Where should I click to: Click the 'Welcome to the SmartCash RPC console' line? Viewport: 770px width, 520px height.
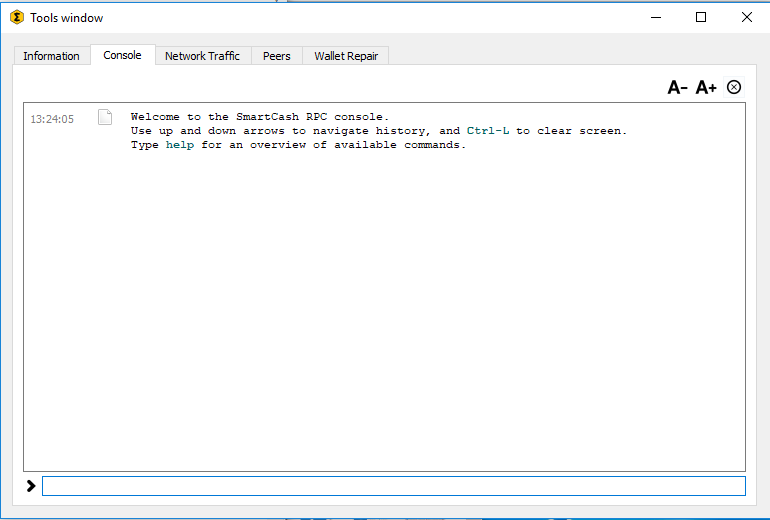tap(260, 117)
